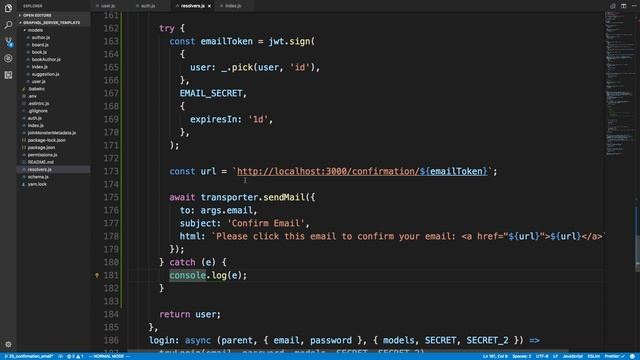Click the sync changes icon in status bar

(x=60, y=356)
